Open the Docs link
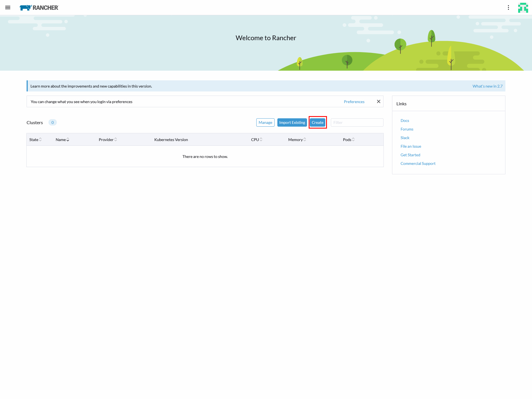This screenshot has width=532, height=399. coord(405,120)
